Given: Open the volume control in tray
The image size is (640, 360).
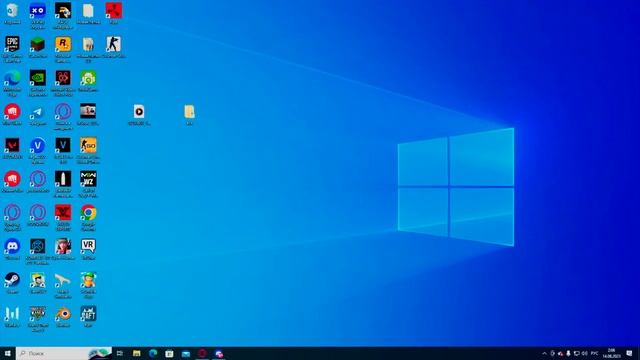Looking at the screenshot, I should point(584,353).
